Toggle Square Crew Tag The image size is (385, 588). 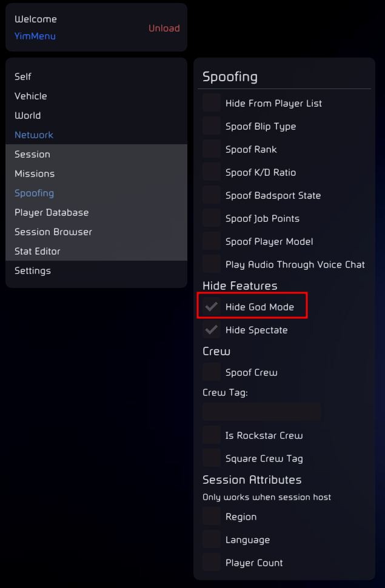pos(211,458)
